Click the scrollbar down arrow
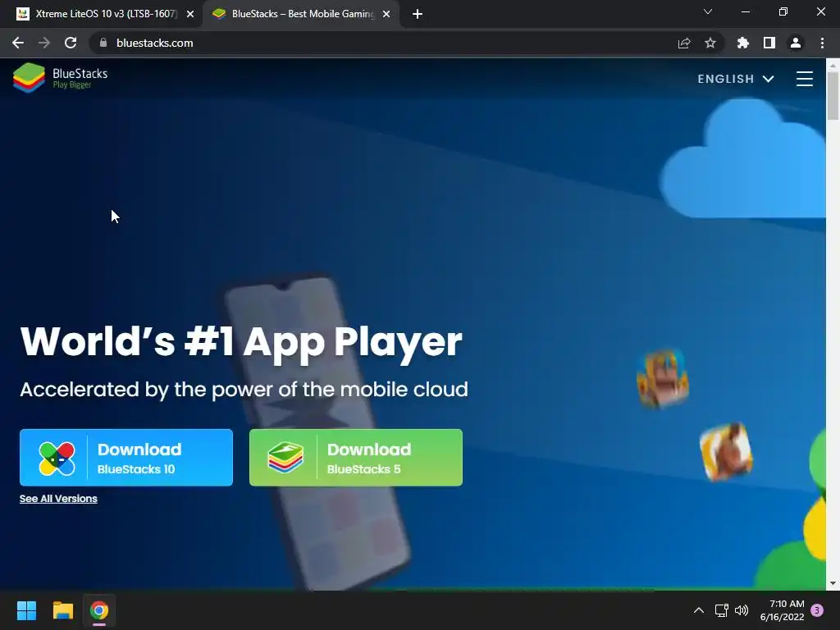This screenshot has height=630, width=840. (833, 583)
